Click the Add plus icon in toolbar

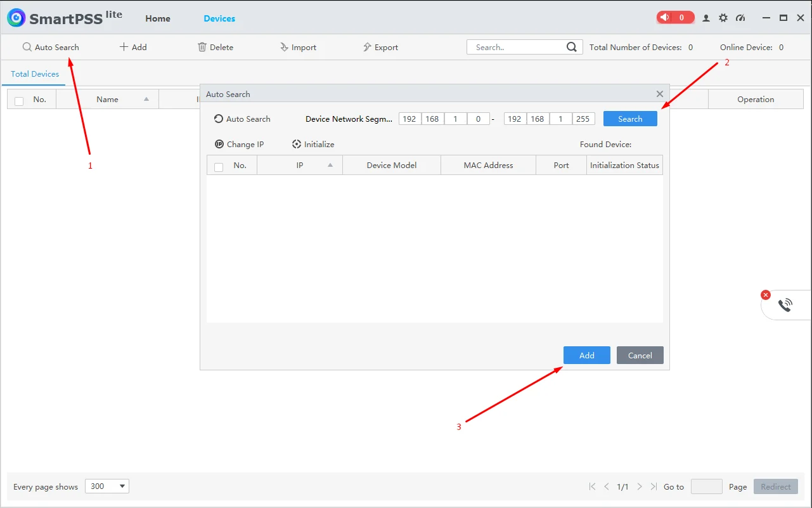pos(124,47)
